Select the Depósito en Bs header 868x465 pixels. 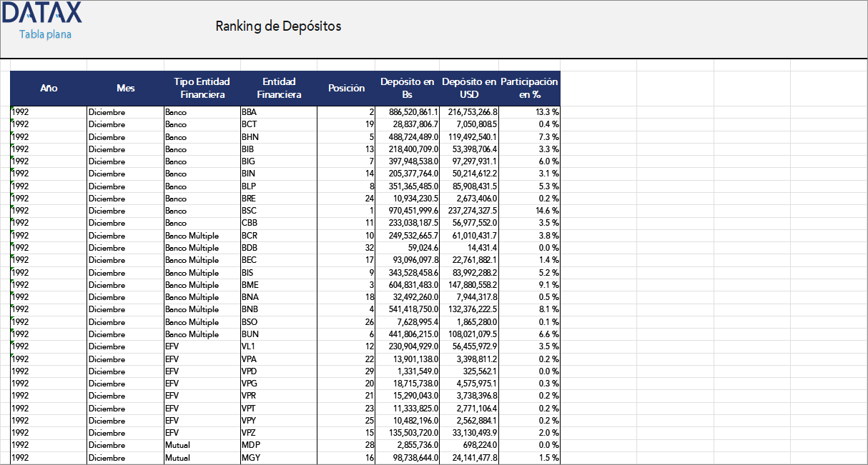[x=405, y=88]
